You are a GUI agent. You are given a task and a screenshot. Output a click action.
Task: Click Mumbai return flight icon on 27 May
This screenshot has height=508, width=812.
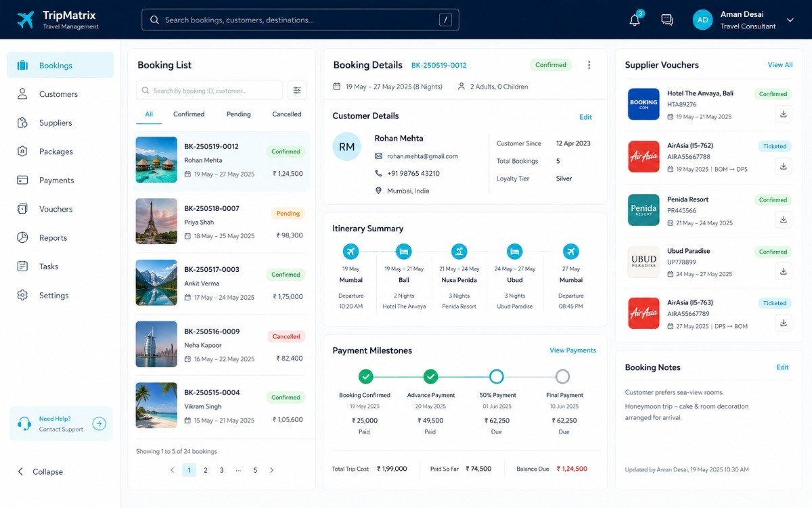[x=571, y=252]
